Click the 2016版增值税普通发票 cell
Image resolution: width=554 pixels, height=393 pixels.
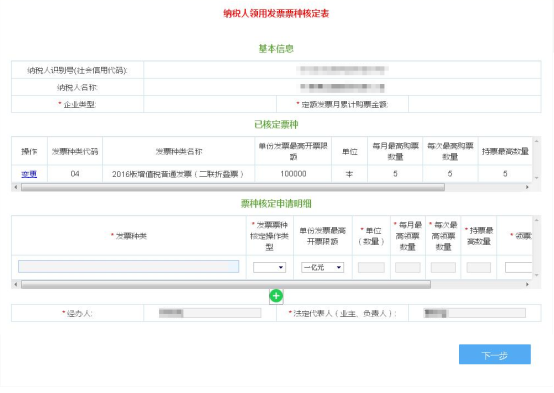click(178, 174)
